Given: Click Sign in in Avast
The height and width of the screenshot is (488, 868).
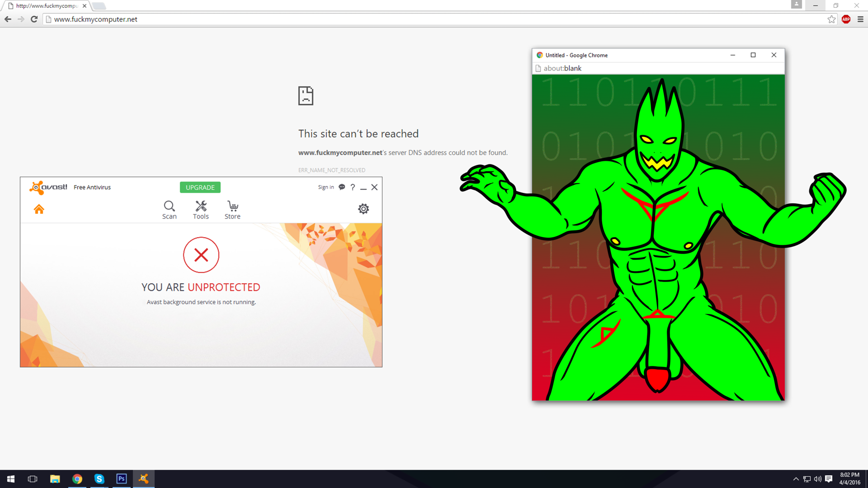Looking at the screenshot, I should pyautogui.click(x=326, y=187).
